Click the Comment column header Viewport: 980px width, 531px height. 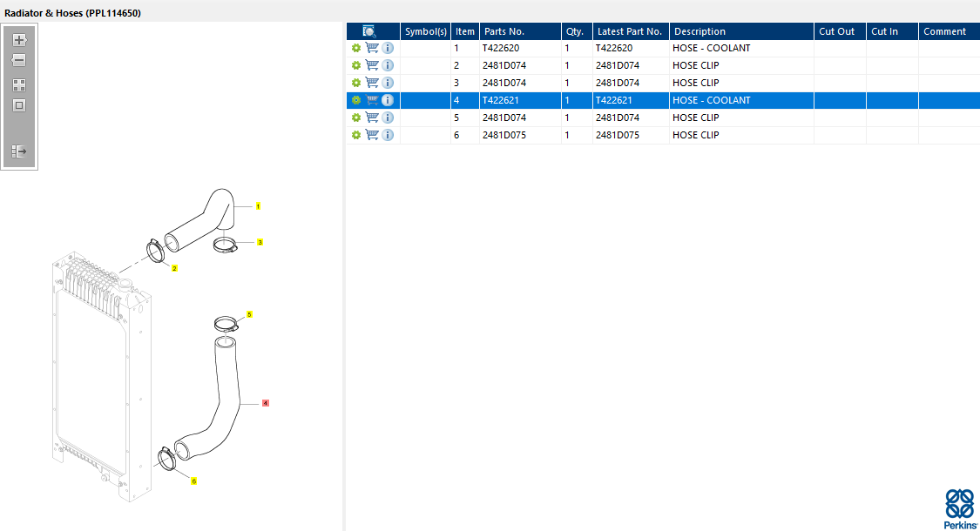point(949,31)
